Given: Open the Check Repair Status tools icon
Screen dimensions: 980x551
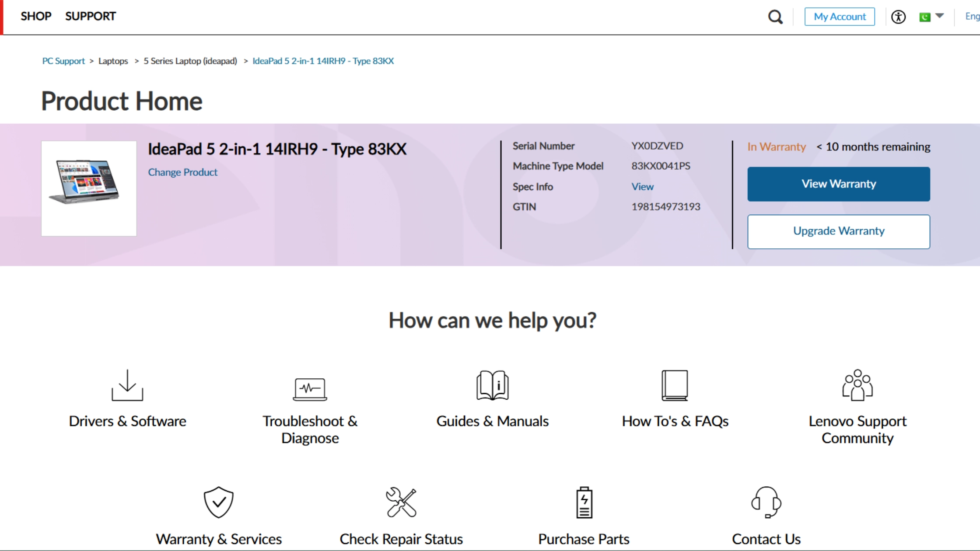Looking at the screenshot, I should click(x=401, y=502).
